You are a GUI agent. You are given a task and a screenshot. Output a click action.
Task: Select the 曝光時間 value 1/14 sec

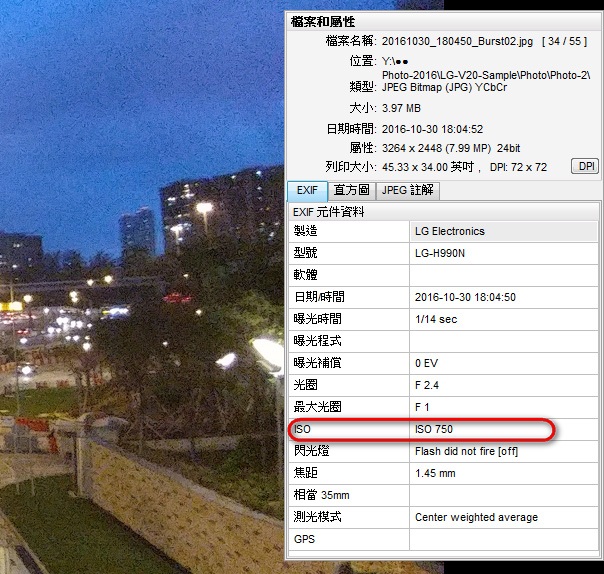437,319
